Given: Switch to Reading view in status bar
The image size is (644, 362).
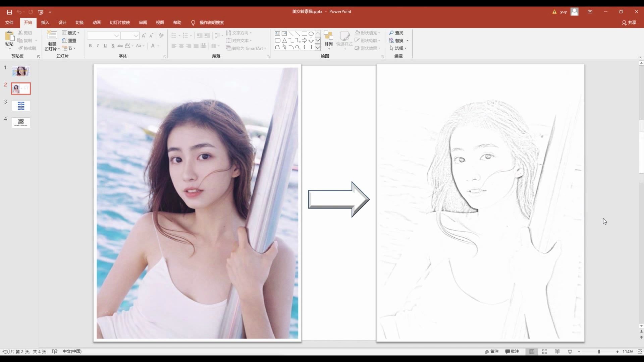Looking at the screenshot, I should (x=557, y=352).
